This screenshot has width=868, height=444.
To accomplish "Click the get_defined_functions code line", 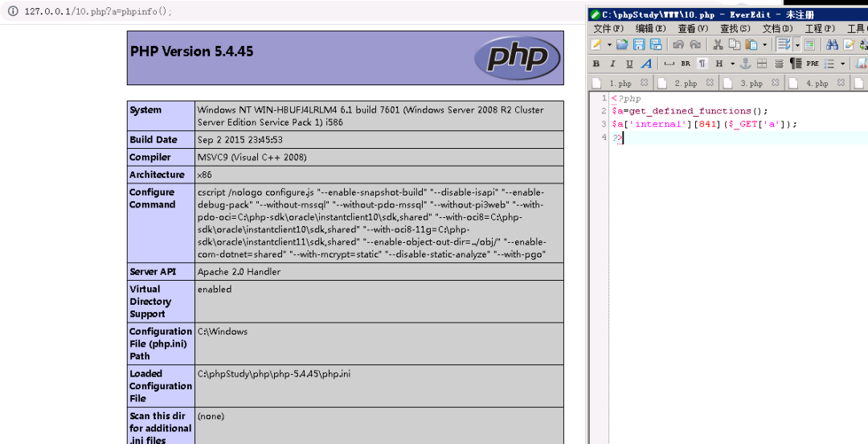I will 690,111.
